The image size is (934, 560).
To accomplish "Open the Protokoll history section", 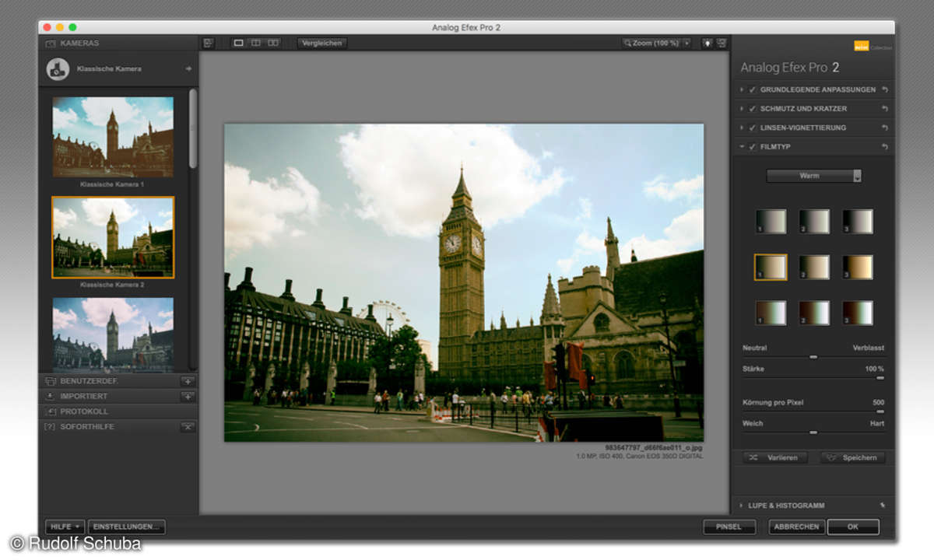I will pos(118,411).
